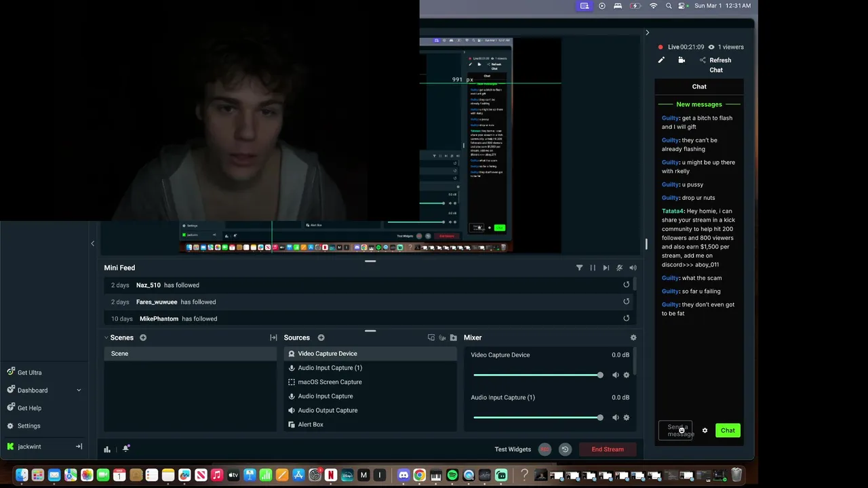Select the Audio Output Capture source
This screenshot has height=488, width=868.
370,411
